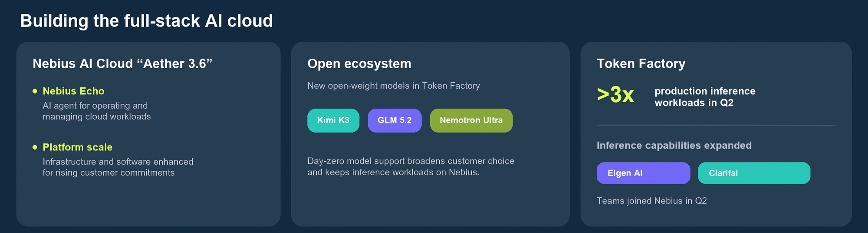Click the yellow bullet beside Nebius Echo
This screenshot has height=233, width=868.
(35, 91)
